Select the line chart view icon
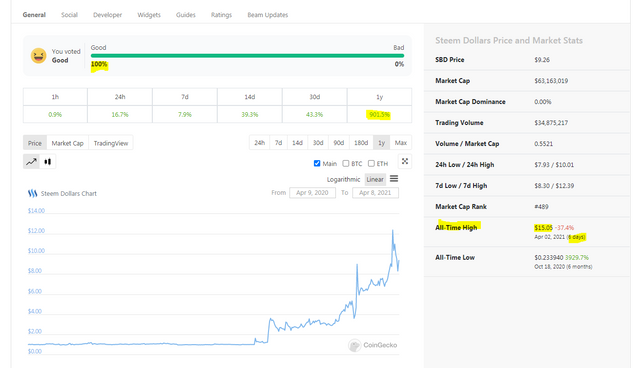This screenshot has width=640, height=368. [31, 162]
